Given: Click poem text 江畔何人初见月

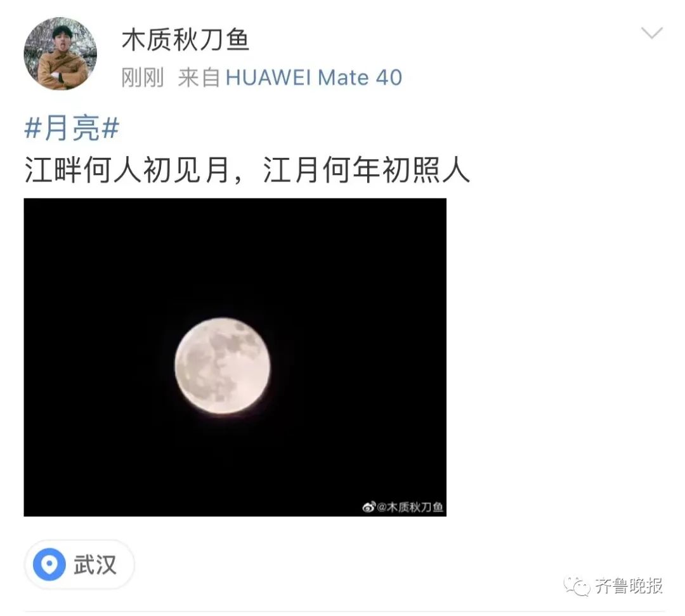Looking at the screenshot, I should 127,169.
